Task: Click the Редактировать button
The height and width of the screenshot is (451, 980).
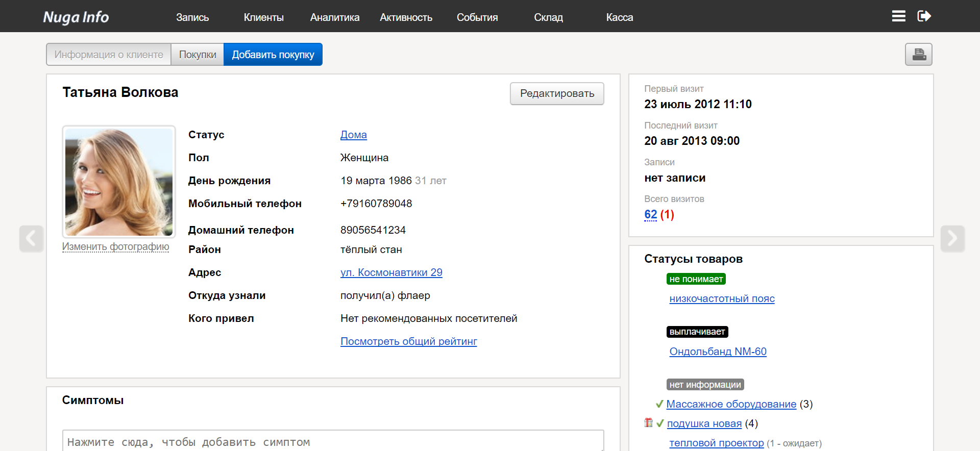Action: click(x=557, y=94)
